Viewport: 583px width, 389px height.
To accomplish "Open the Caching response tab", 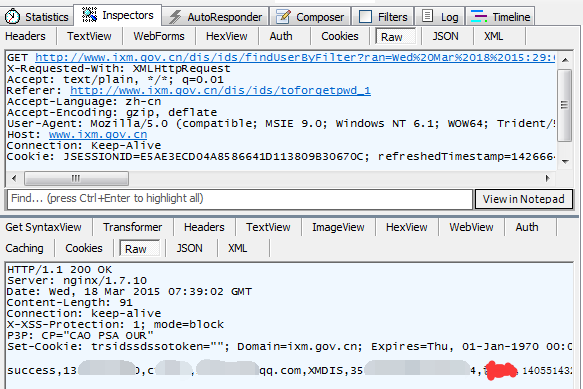I will (x=25, y=248).
